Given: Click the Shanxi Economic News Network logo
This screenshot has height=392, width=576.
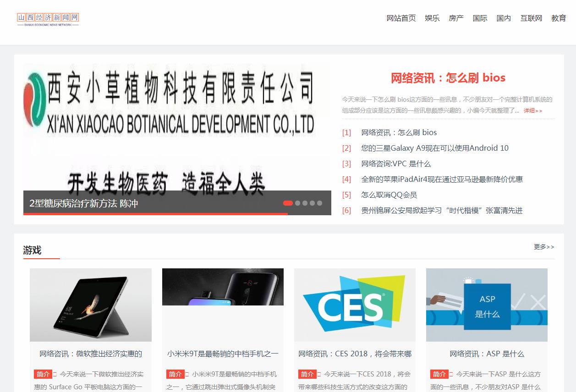Looking at the screenshot, I should pyautogui.click(x=48, y=19).
